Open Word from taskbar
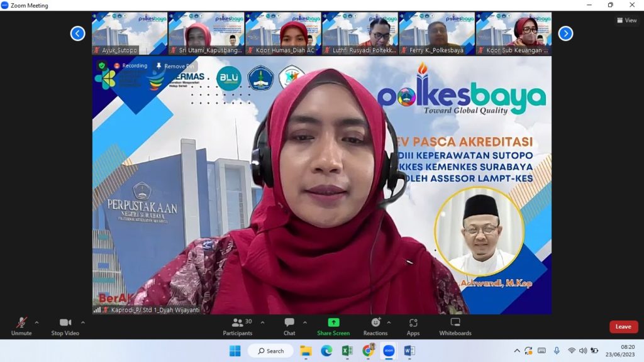This screenshot has height=362, width=644. [x=409, y=351]
